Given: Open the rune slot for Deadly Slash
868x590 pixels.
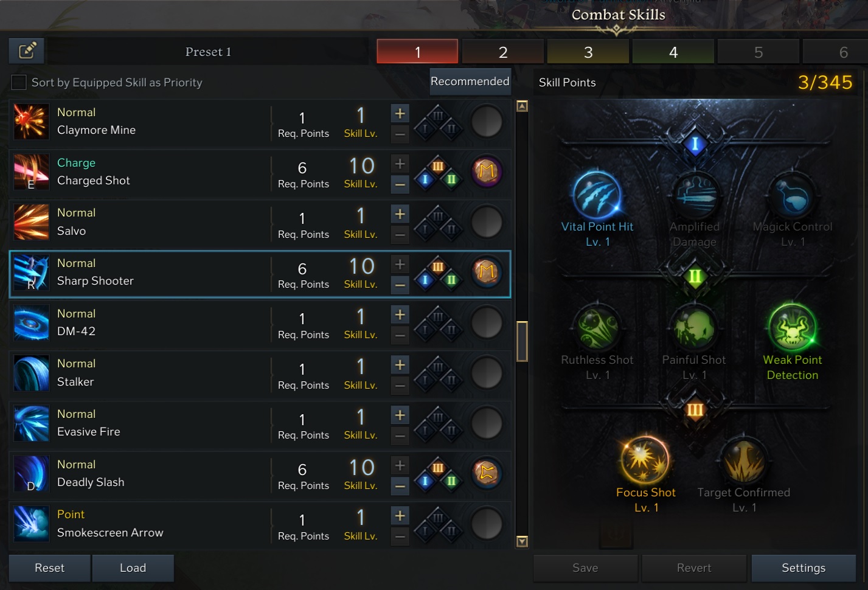Looking at the screenshot, I should coord(487,474).
